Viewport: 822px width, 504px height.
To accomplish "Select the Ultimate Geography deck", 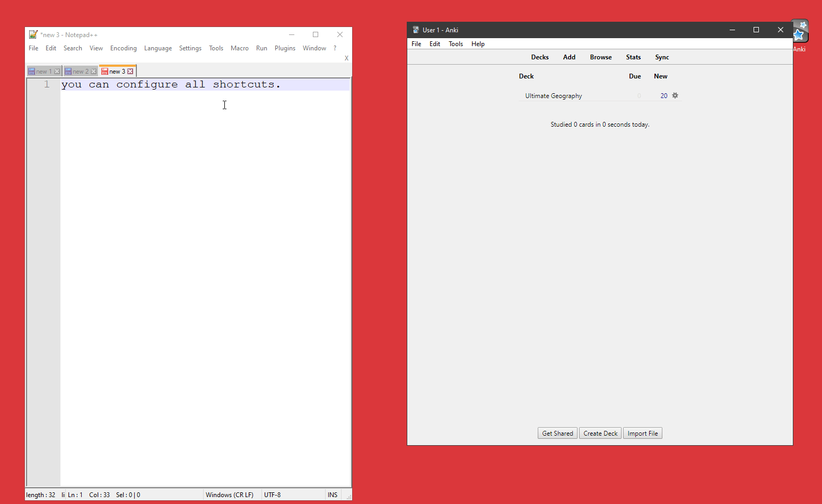I will (553, 96).
